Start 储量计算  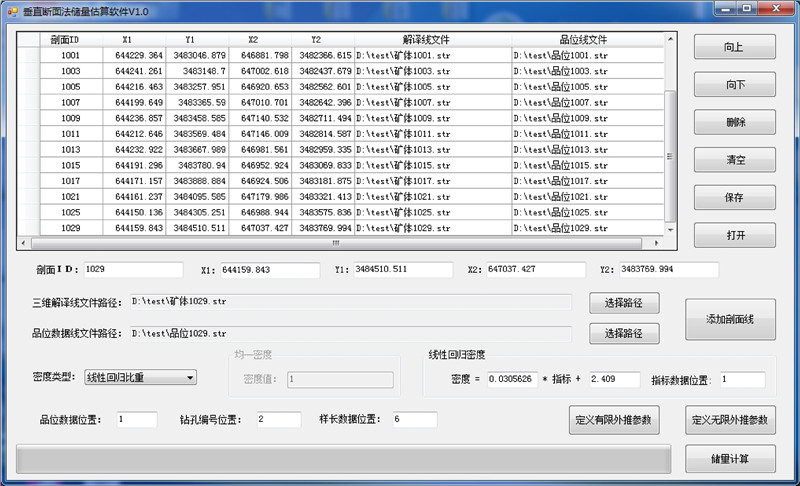(x=730, y=460)
